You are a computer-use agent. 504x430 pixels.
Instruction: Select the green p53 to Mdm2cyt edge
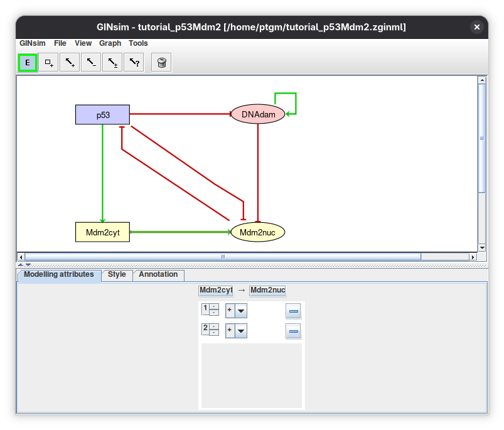pos(102,173)
